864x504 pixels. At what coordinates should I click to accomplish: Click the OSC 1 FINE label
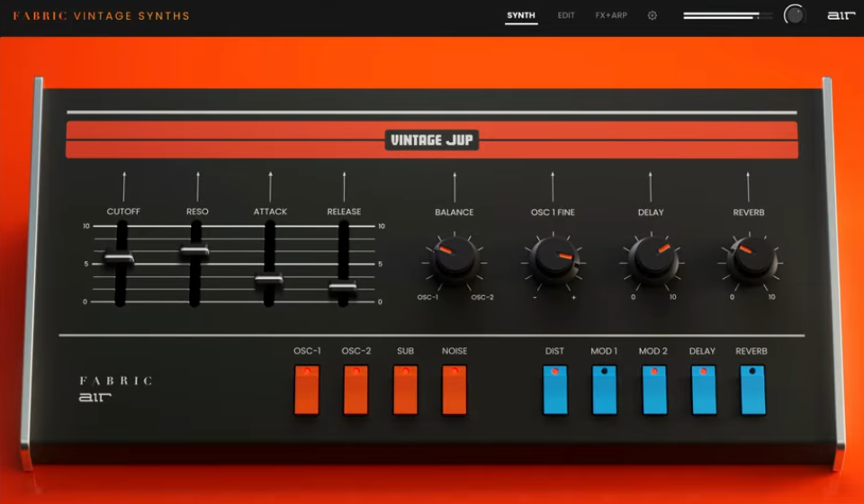click(553, 212)
